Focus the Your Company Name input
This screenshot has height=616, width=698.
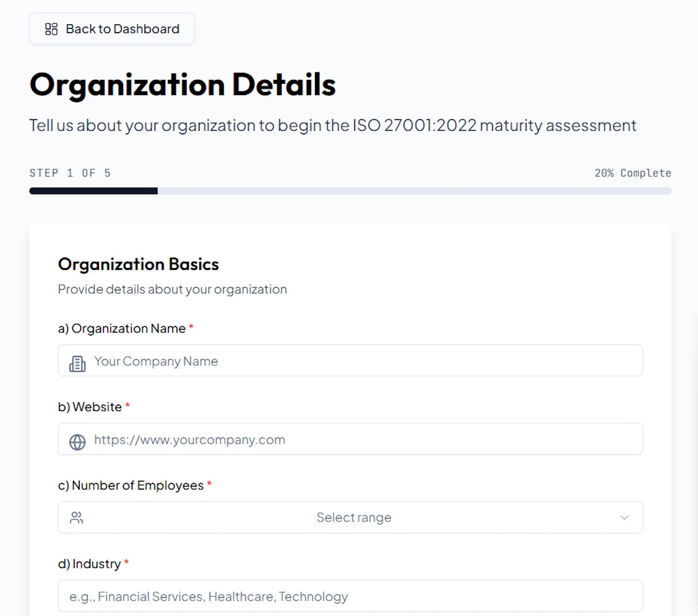350,361
